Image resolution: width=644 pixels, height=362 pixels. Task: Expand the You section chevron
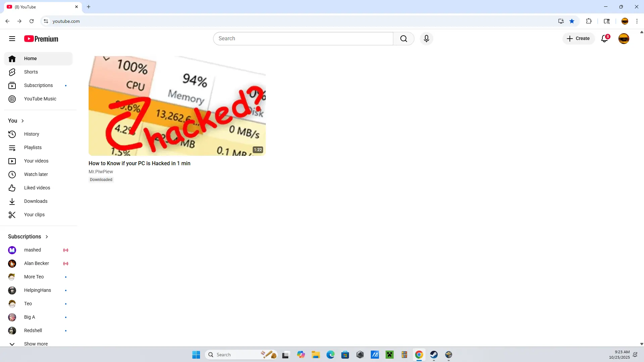point(22,121)
